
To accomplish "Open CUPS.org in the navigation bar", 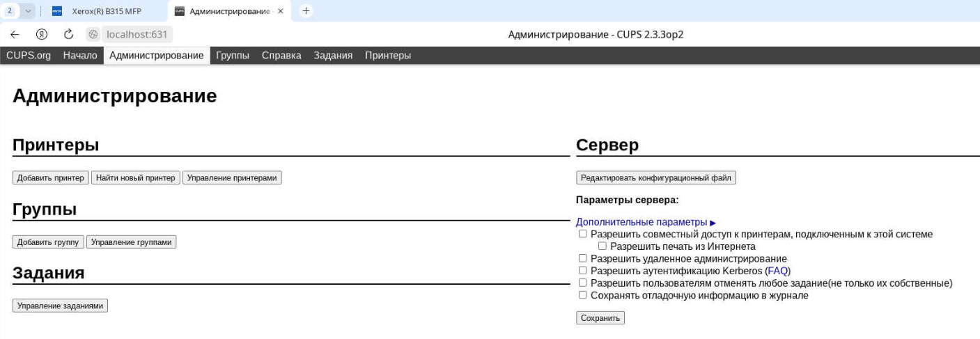I will (29, 56).
